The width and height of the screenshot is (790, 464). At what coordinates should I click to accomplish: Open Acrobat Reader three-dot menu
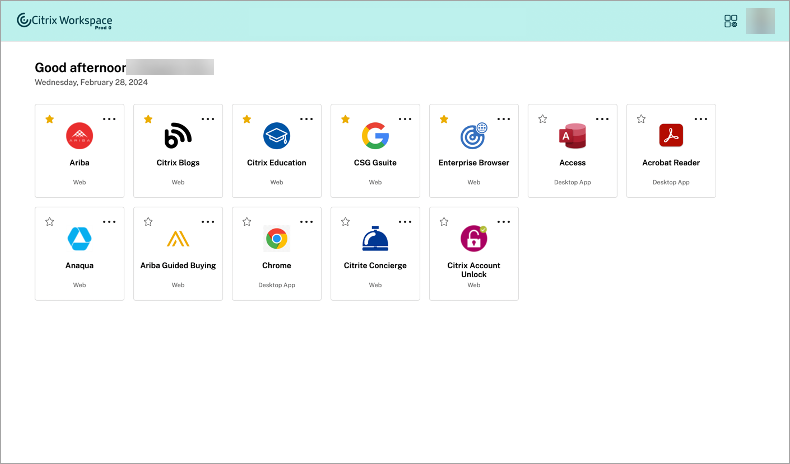point(701,119)
